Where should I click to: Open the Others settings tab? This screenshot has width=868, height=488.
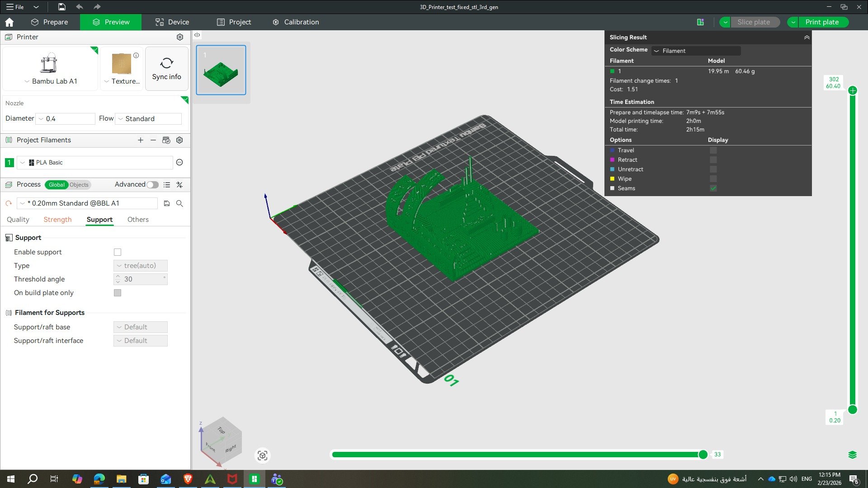pyautogui.click(x=138, y=220)
